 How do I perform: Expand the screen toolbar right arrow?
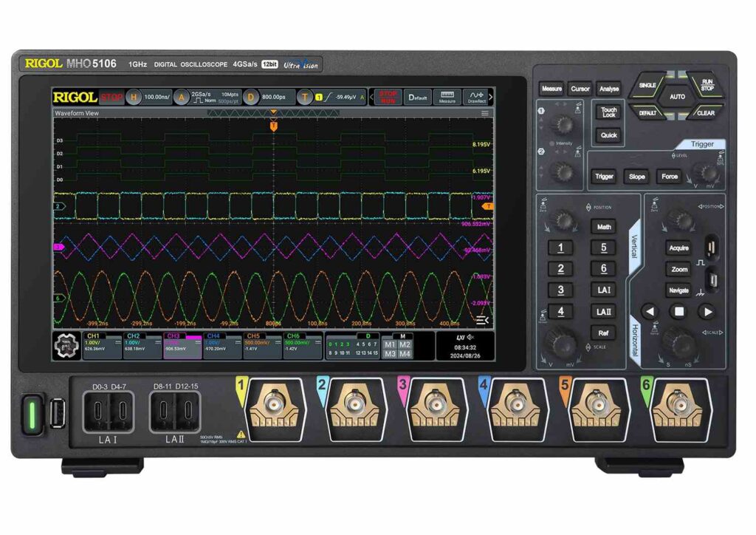pyautogui.click(x=491, y=97)
